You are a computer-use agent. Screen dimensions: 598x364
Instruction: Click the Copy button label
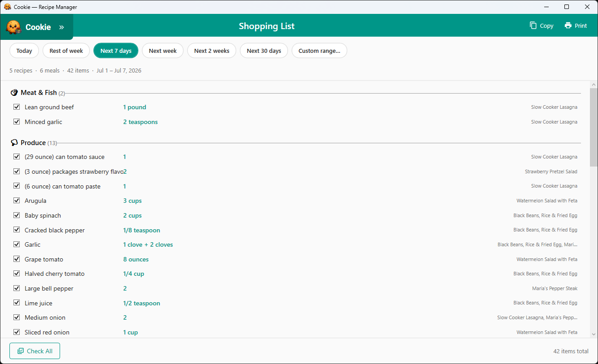[546, 26]
